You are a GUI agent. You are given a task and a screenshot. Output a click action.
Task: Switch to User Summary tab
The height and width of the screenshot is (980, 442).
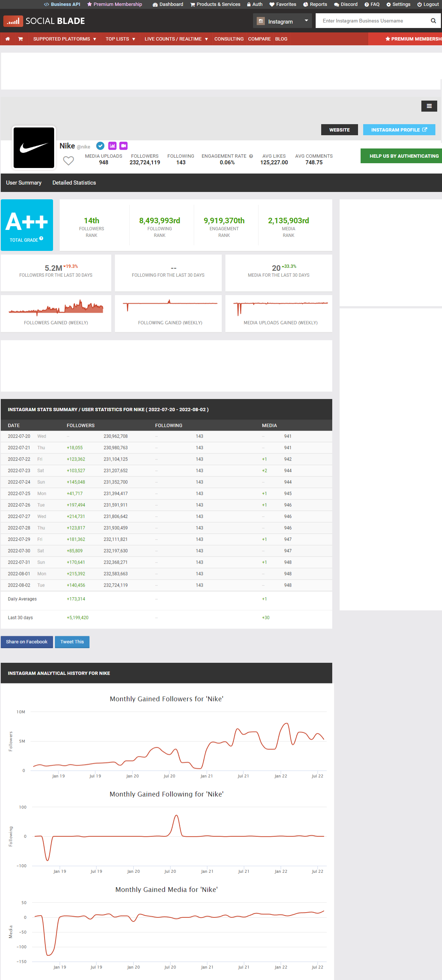(24, 183)
